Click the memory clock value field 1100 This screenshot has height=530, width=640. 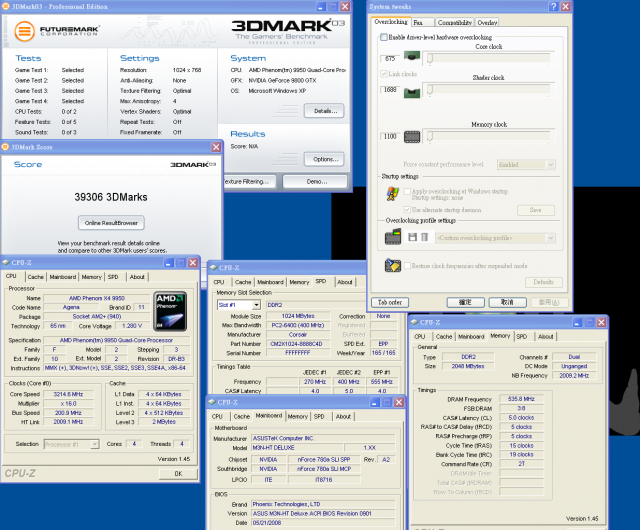[x=389, y=136]
